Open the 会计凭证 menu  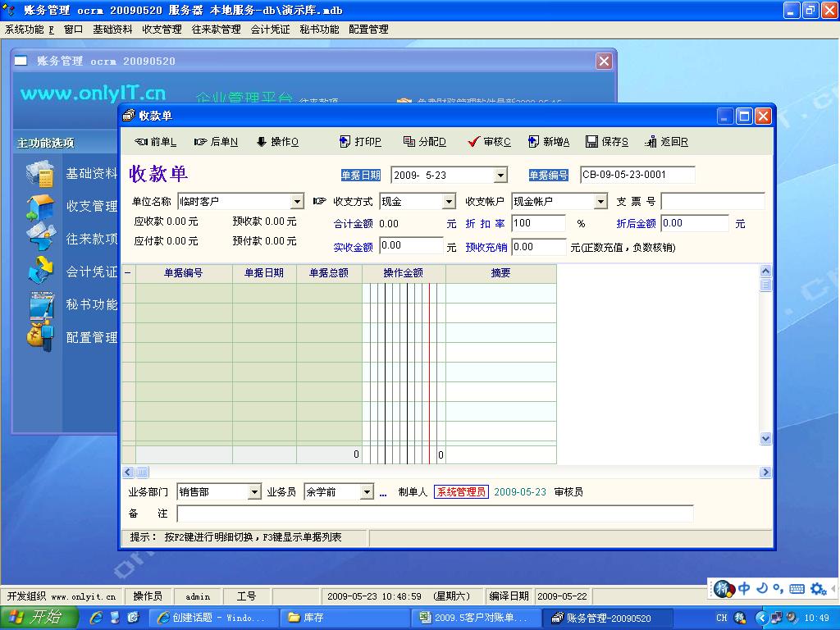(270, 30)
